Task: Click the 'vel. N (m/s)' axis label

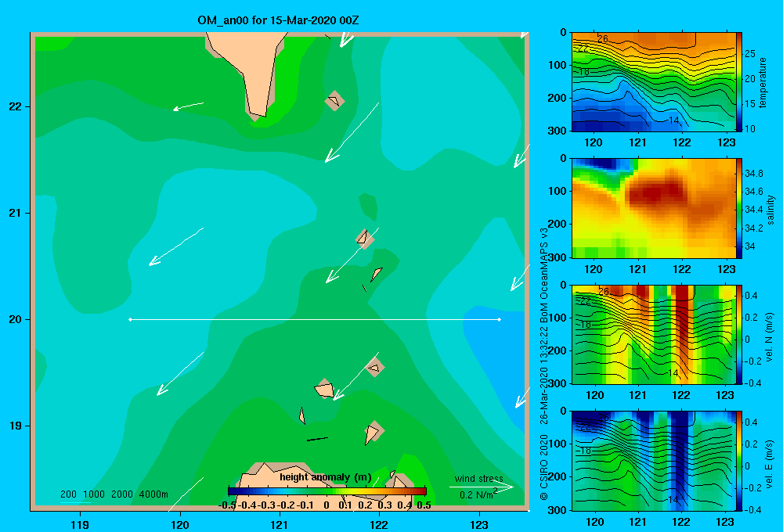Action: [770, 337]
